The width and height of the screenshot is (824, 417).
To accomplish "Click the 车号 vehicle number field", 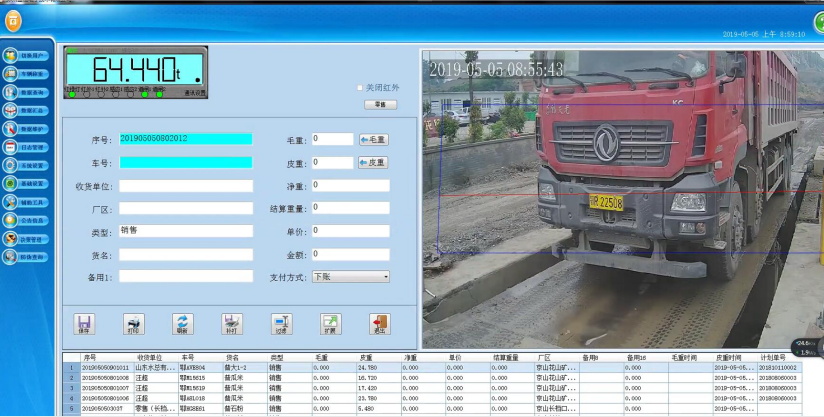I will [x=186, y=162].
